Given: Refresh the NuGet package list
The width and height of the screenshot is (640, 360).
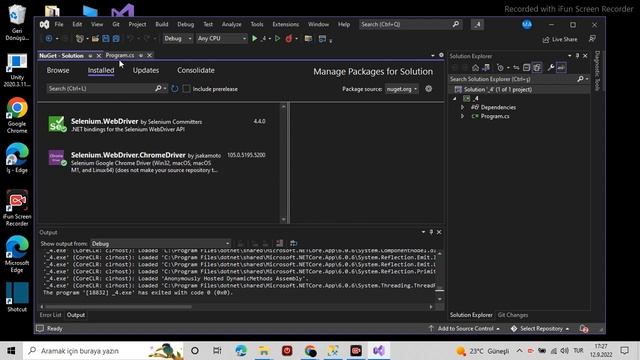Looking at the screenshot, I should click(x=175, y=89).
